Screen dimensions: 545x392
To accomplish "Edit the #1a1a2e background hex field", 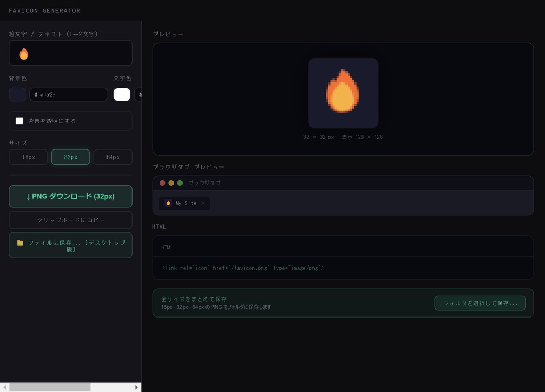I will [69, 95].
